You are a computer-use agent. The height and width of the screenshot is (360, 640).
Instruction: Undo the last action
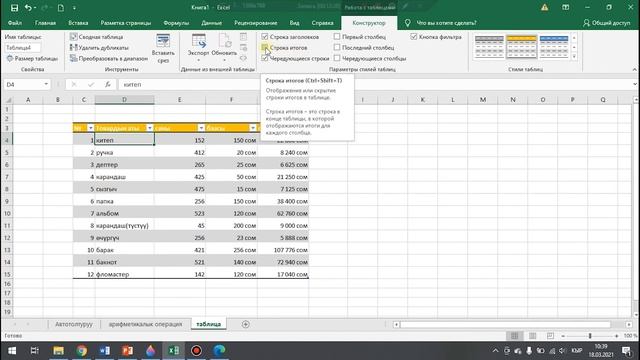(28, 8)
